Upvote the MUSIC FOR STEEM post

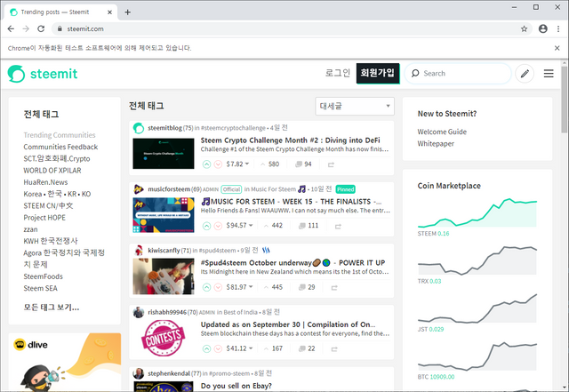coord(206,226)
